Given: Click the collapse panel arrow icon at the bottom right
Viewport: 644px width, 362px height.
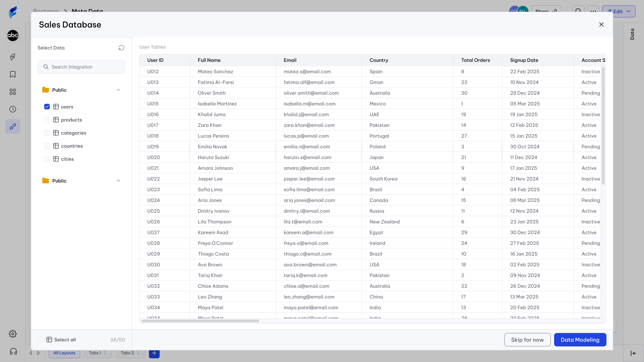Looking at the screenshot, I should 633,353.
